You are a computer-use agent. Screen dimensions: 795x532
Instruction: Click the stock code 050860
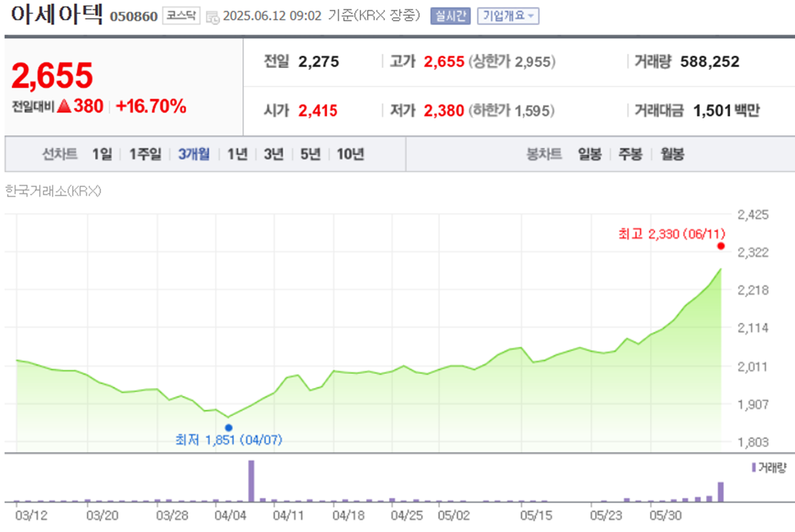(x=134, y=16)
